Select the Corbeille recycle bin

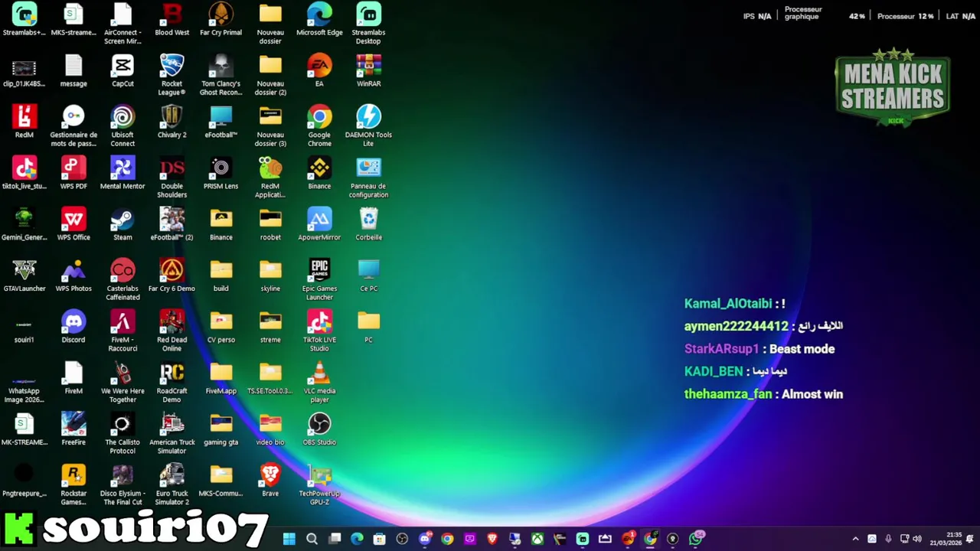pyautogui.click(x=368, y=225)
